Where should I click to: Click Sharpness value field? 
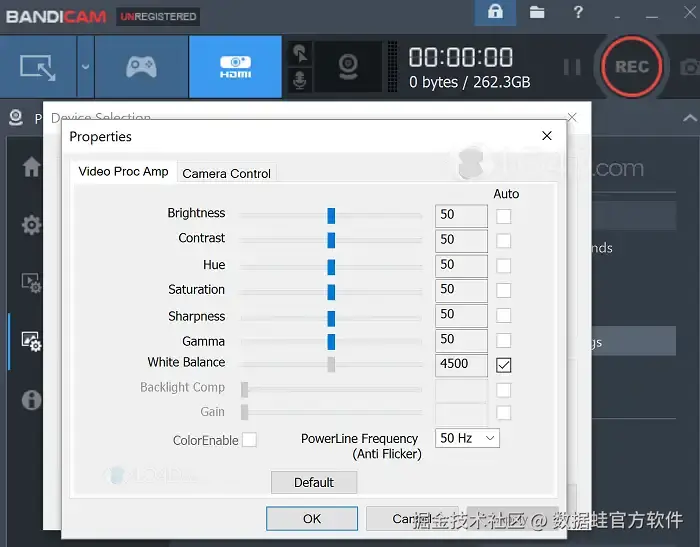(461, 315)
